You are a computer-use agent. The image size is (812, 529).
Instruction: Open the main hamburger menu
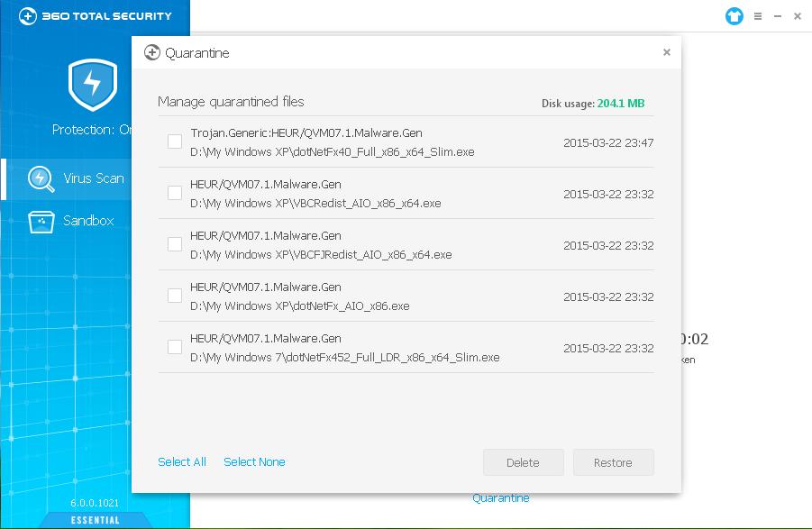click(758, 16)
